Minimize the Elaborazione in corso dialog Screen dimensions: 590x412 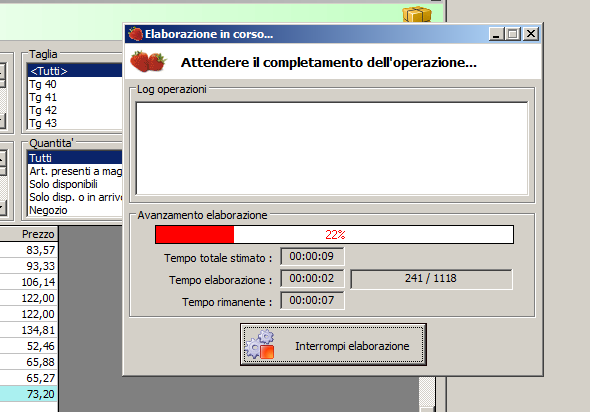click(496, 34)
